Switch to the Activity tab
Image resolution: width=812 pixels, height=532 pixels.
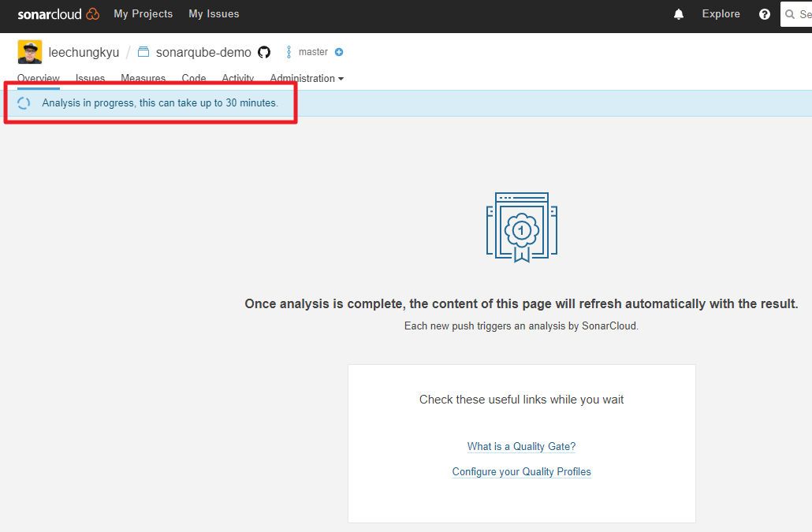238,79
